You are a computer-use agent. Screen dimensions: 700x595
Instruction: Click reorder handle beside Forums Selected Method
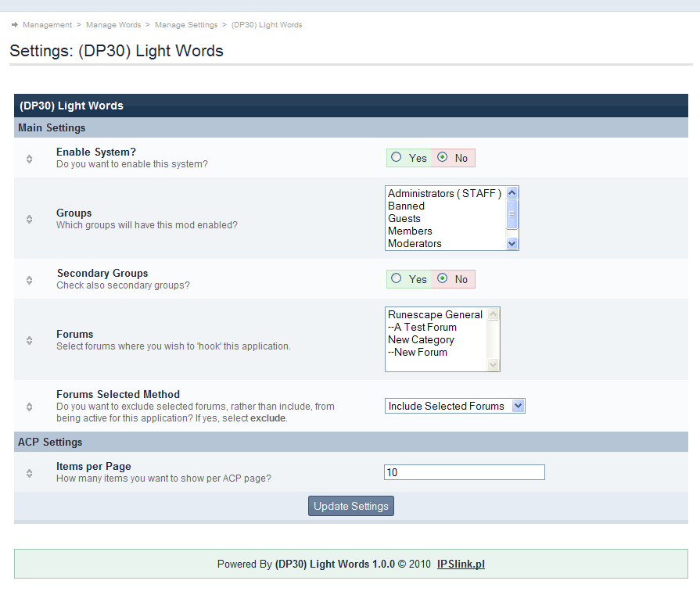(x=29, y=407)
